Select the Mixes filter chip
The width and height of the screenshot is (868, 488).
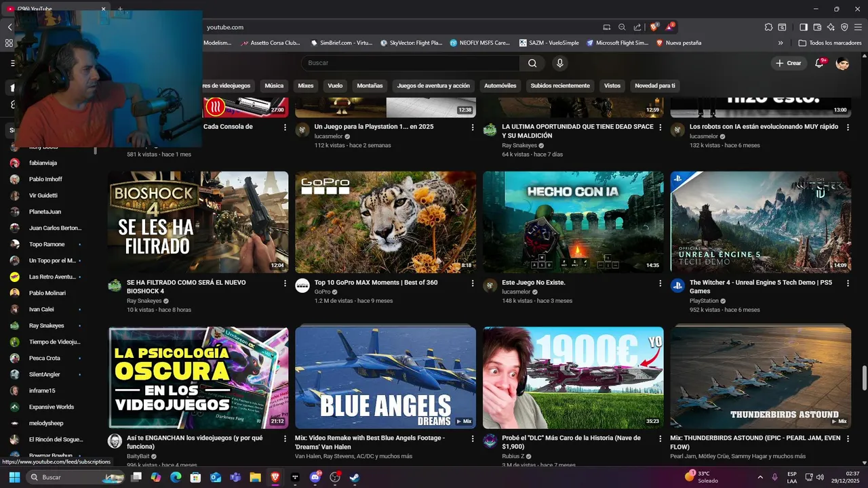pos(306,86)
